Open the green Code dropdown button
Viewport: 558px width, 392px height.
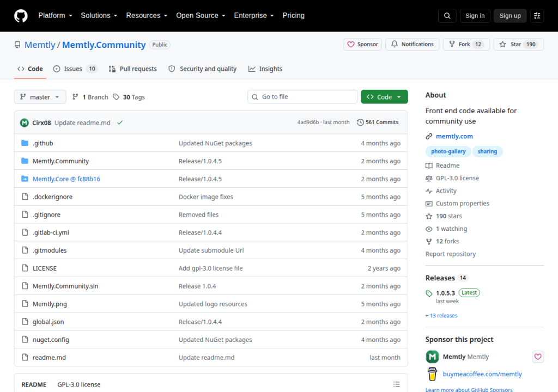[x=384, y=97]
